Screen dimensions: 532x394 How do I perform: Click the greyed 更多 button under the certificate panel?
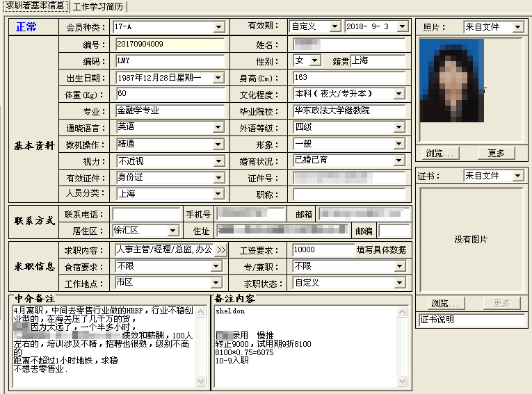point(502,303)
